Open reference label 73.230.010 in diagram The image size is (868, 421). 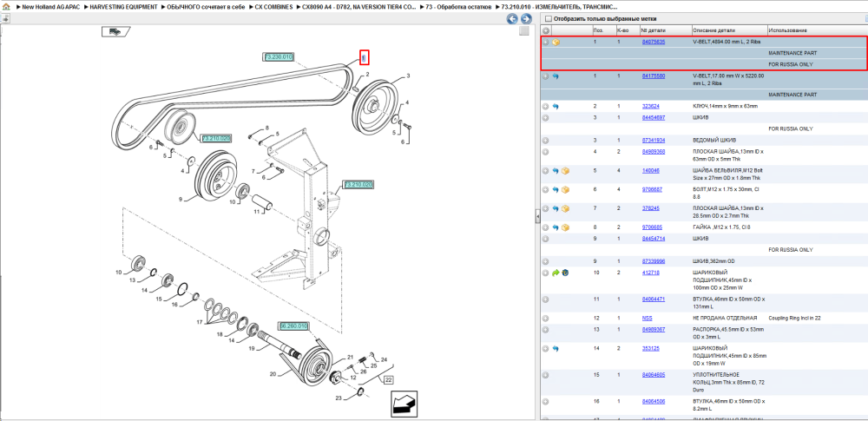coord(279,56)
